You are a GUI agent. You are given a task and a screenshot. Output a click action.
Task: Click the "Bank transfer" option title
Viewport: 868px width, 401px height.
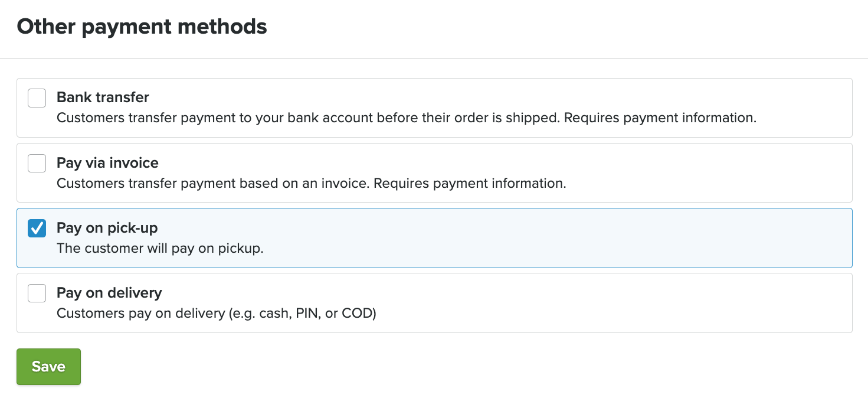(103, 97)
